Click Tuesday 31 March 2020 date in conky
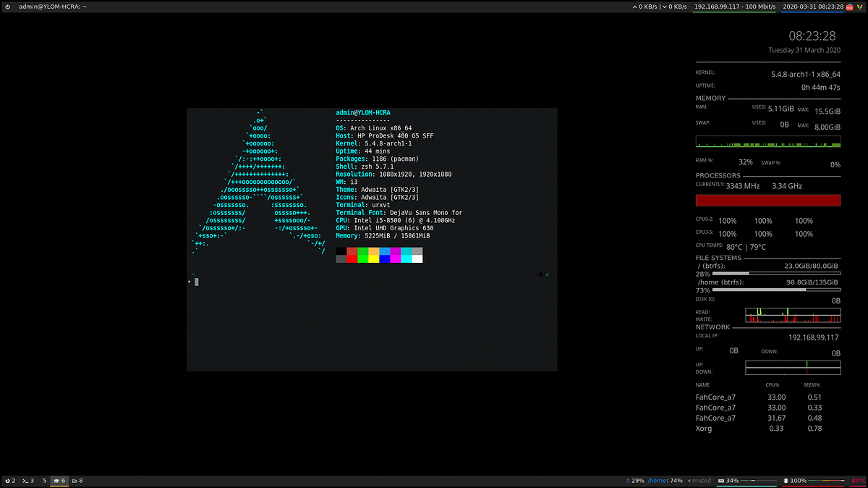The image size is (868, 488). click(804, 50)
